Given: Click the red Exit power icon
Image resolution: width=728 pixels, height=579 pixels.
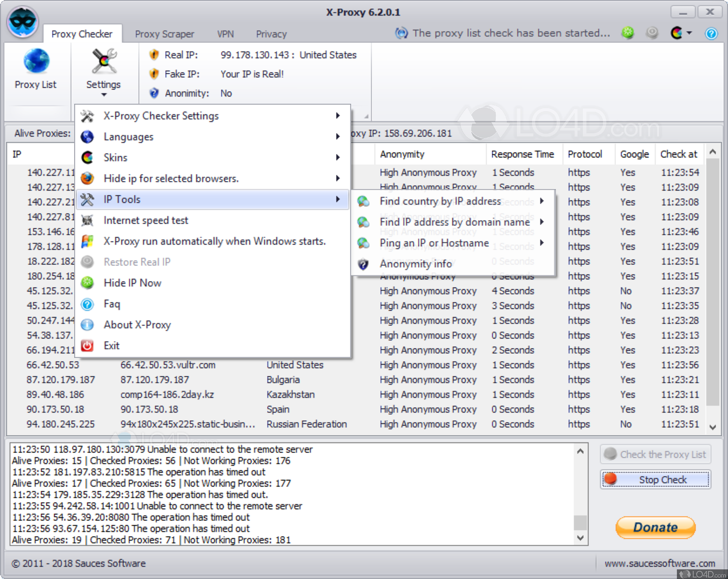Looking at the screenshot, I should 87,345.
